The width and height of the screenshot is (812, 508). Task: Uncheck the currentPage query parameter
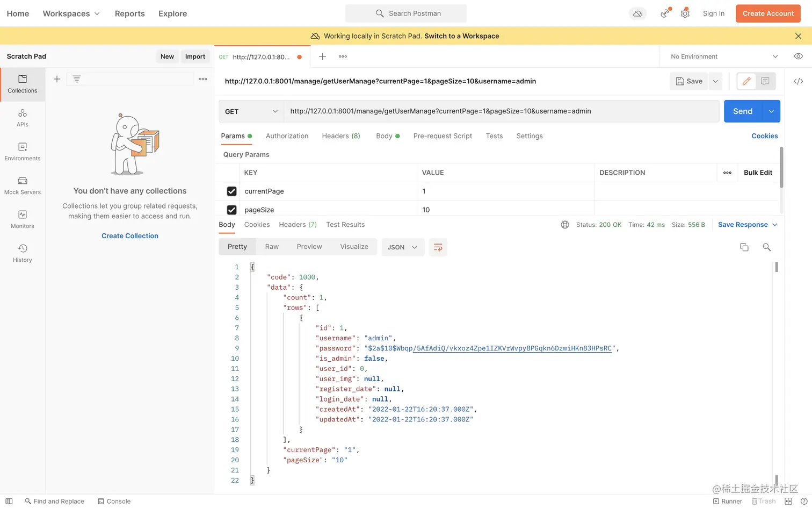point(231,191)
